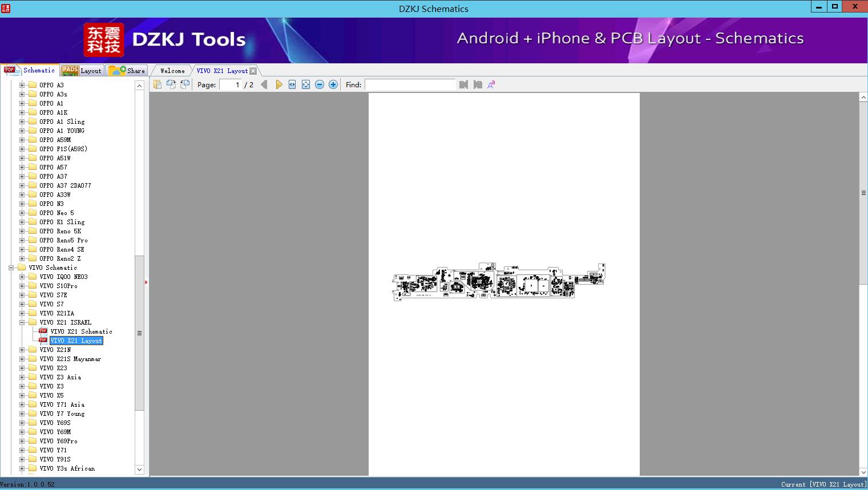The width and height of the screenshot is (868, 490).
Task: Open VIVO X21 Schematic file
Action: pyautogui.click(x=81, y=331)
